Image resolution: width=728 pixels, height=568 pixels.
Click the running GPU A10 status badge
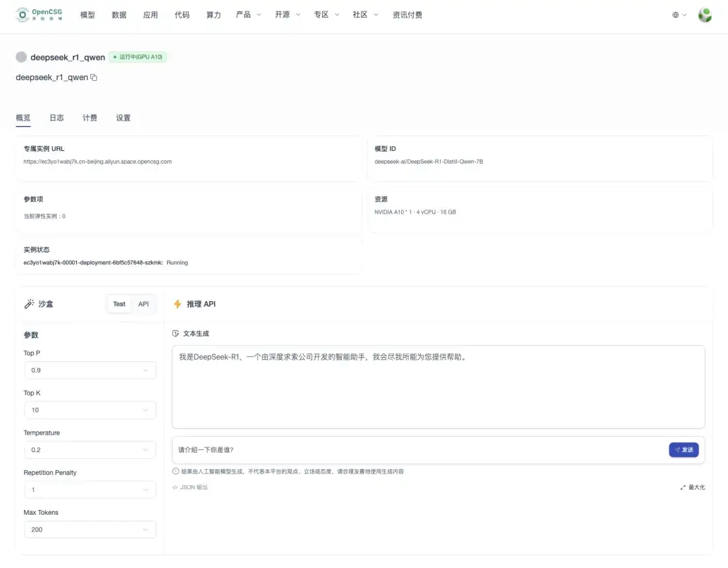[138, 57]
